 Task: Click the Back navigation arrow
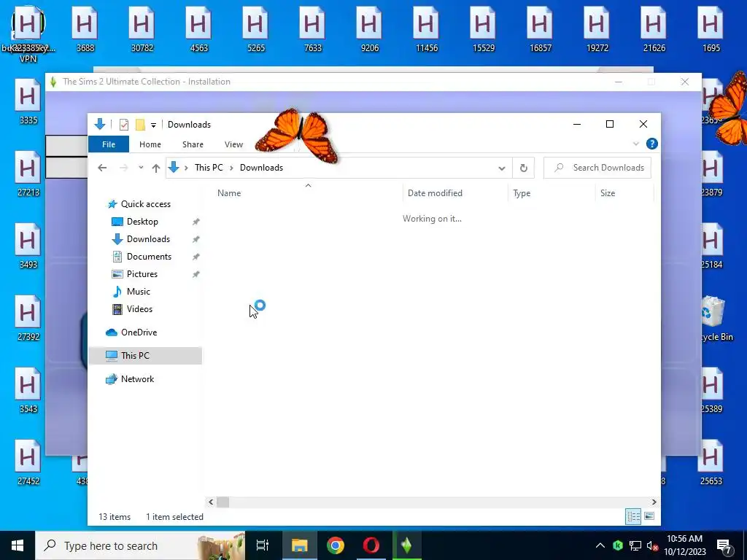click(102, 168)
